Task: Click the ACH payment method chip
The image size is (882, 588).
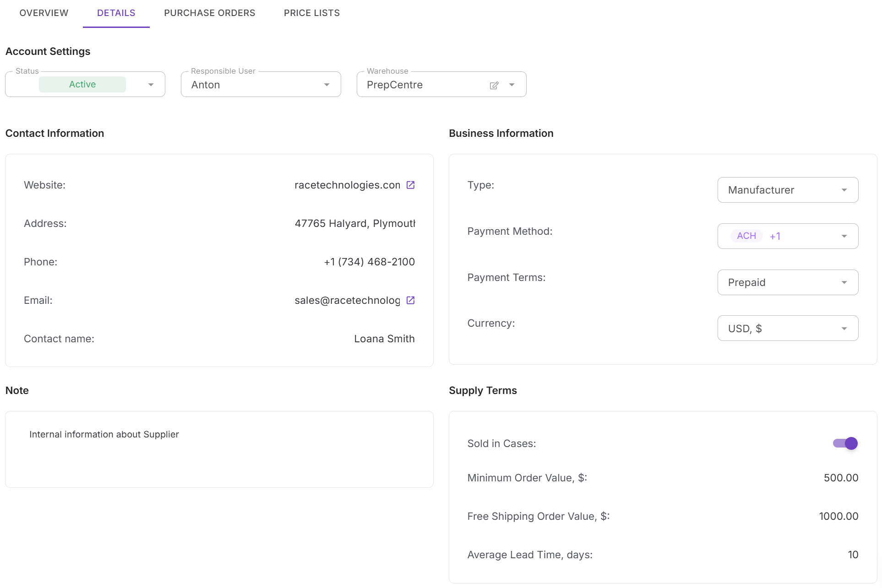Action: [746, 236]
